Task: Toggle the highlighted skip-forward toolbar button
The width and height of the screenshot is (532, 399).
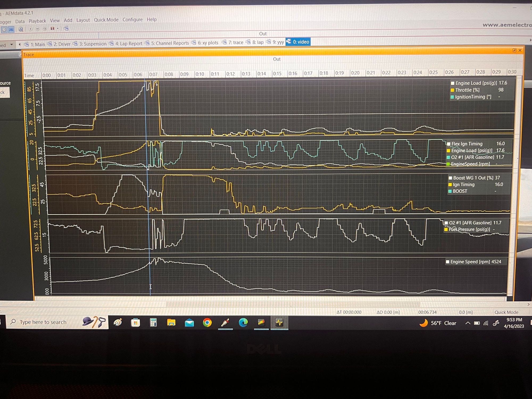Action: tap(11, 30)
